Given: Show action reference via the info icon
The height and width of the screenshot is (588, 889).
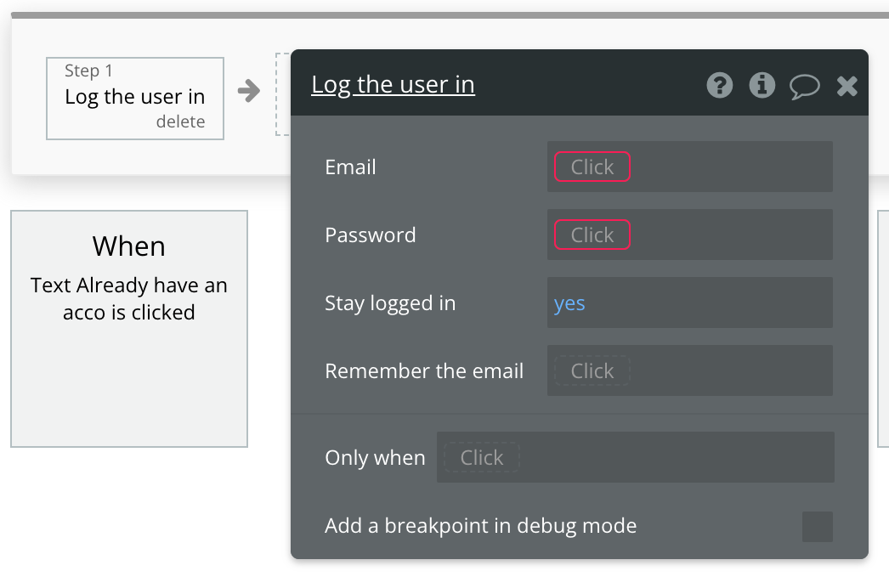Looking at the screenshot, I should pyautogui.click(x=762, y=86).
